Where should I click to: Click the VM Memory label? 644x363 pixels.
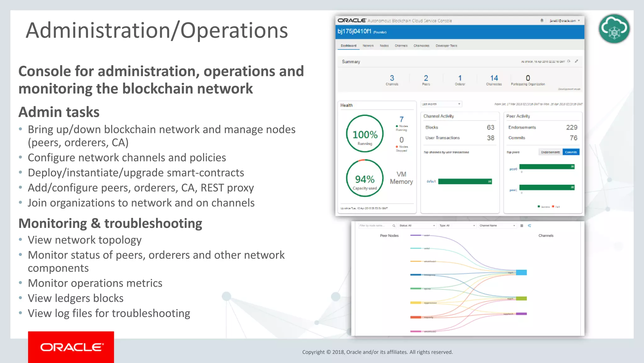(401, 178)
